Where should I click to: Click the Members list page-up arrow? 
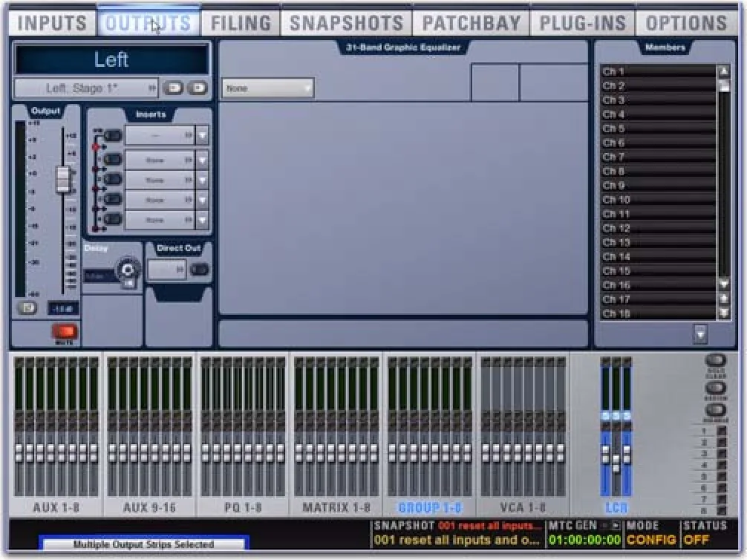click(x=724, y=299)
